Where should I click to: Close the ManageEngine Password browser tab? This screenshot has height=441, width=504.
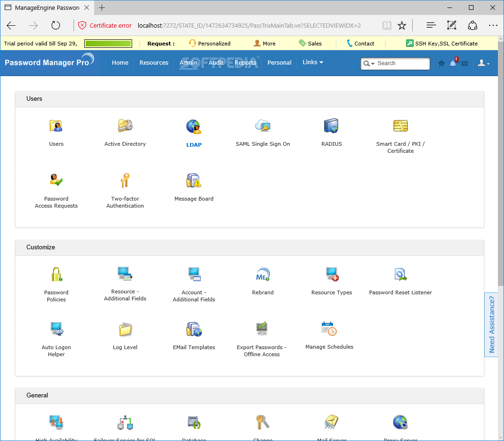[87, 7]
